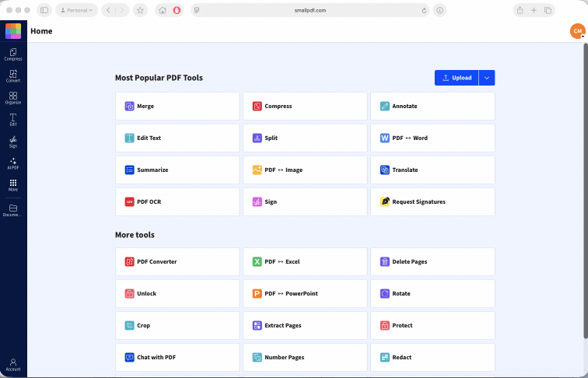Click the smallpdf.com address bar
The height and width of the screenshot is (378, 588).
click(x=310, y=10)
